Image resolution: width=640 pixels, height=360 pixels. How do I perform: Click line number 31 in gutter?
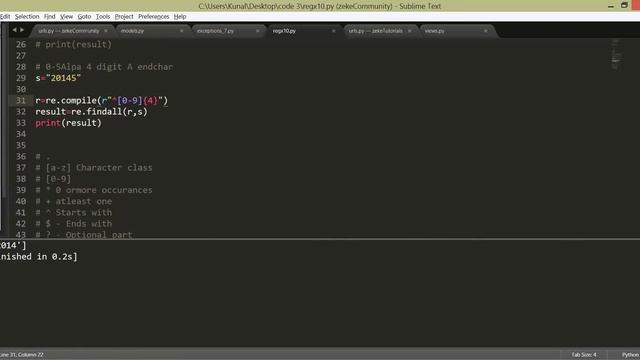click(x=21, y=100)
